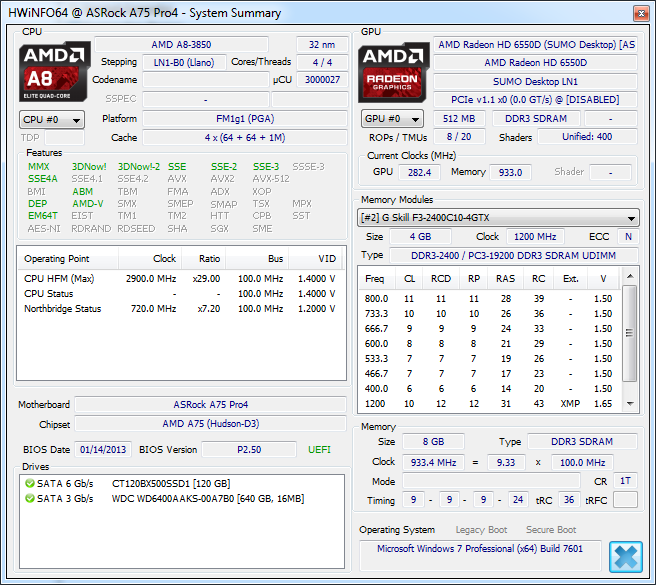Viewport: 656px width, 585px height.
Task: Click the Freq column header in memory table
Action: [x=375, y=278]
